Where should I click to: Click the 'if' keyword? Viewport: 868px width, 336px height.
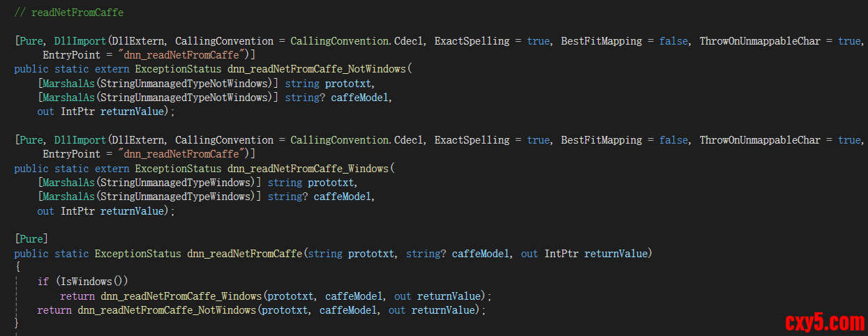click(x=43, y=282)
